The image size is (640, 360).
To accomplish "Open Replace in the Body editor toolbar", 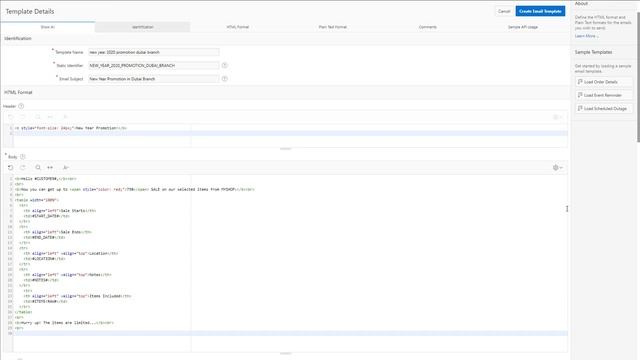I will [50, 167].
